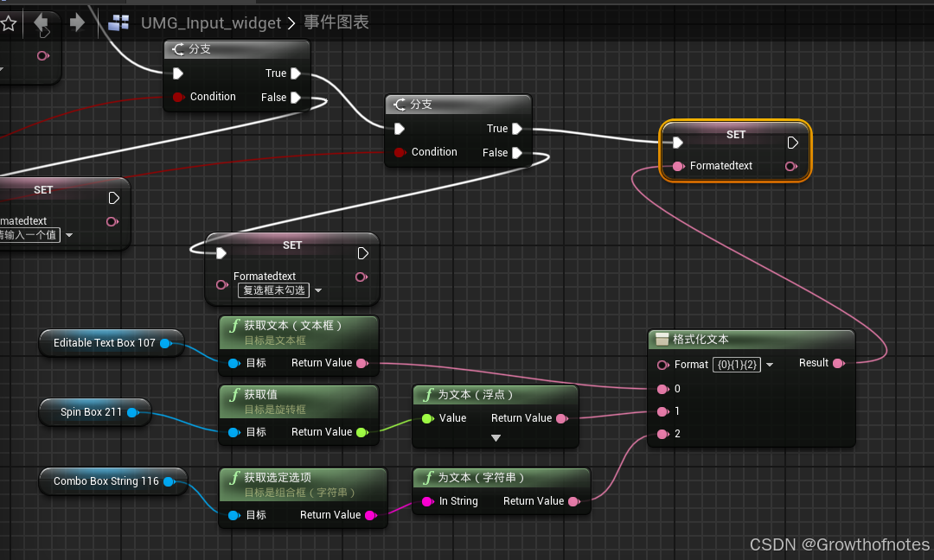The height and width of the screenshot is (560, 934).
Task: Click argument pin 0 on 格式化文本 node
Action: [663, 389]
